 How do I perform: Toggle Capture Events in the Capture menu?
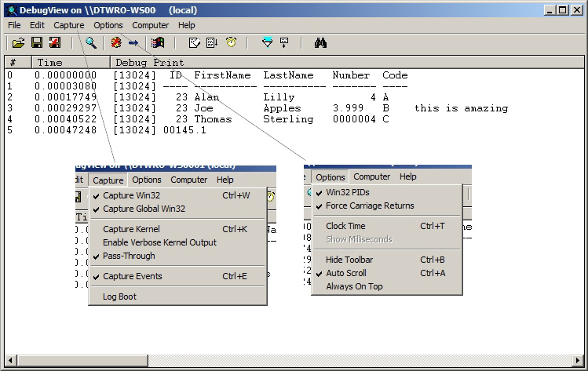tap(177, 276)
